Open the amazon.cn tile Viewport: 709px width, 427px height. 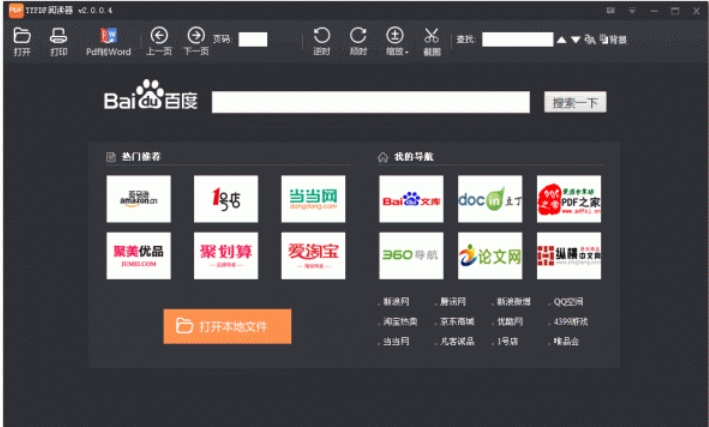pyautogui.click(x=139, y=199)
